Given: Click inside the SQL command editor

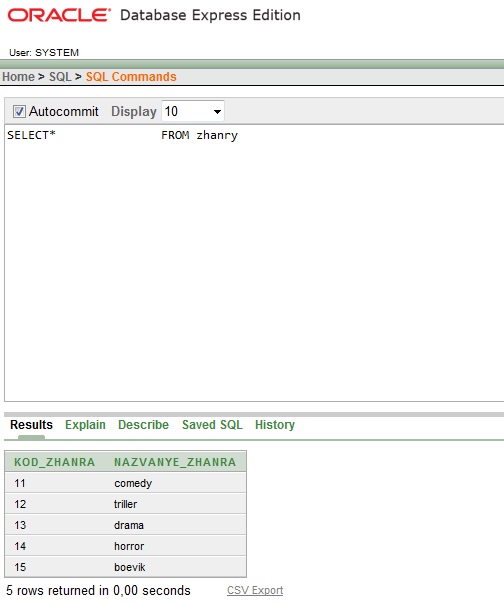Looking at the screenshot, I should coord(254,263).
